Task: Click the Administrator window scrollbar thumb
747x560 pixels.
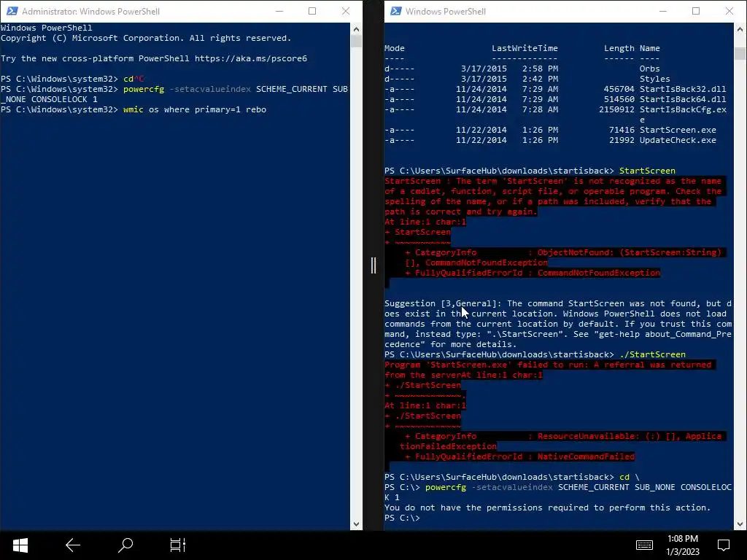Action: (x=356, y=42)
